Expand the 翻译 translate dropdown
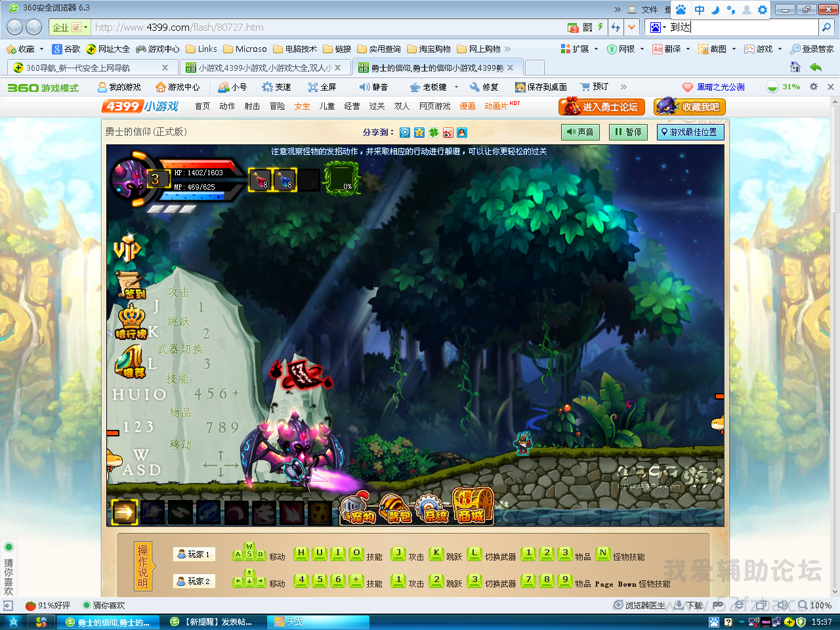 click(x=688, y=49)
